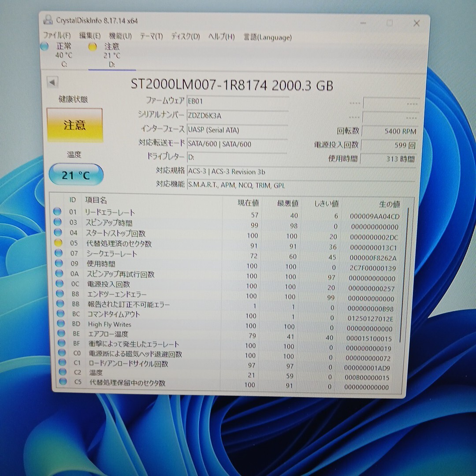Click the serial number field ZDZD6K3A
This screenshot has height=476, width=476.
[x=238, y=115]
